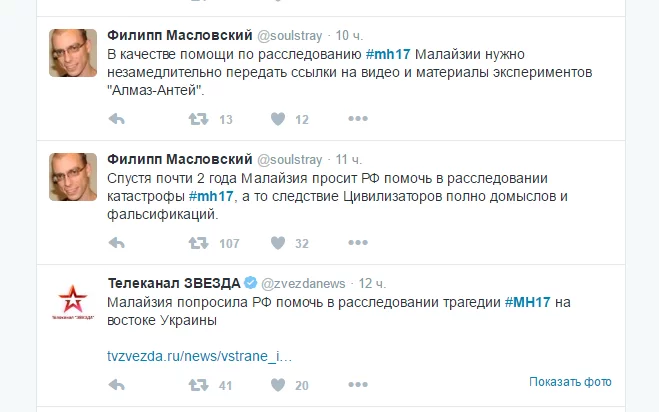Like the tweet with 32 likes
The height and width of the screenshot is (412, 659).
pyautogui.click(x=278, y=243)
